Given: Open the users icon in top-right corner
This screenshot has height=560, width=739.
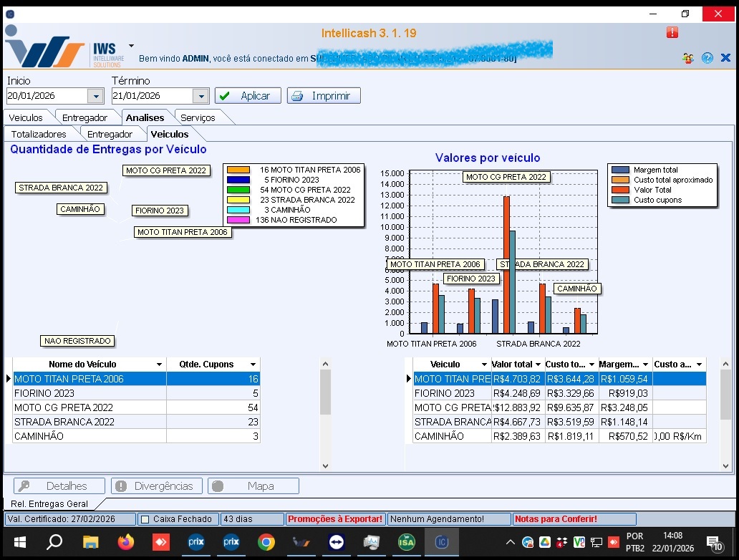Looking at the screenshot, I should tap(688, 58).
